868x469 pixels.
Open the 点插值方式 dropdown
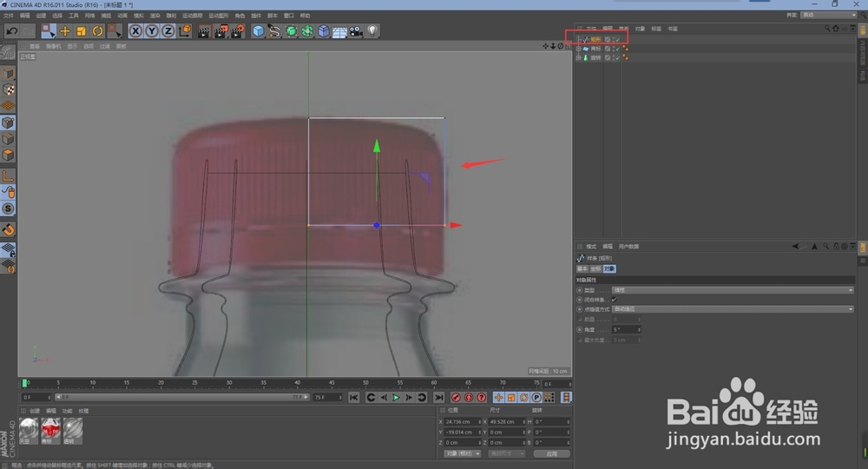[733, 309]
